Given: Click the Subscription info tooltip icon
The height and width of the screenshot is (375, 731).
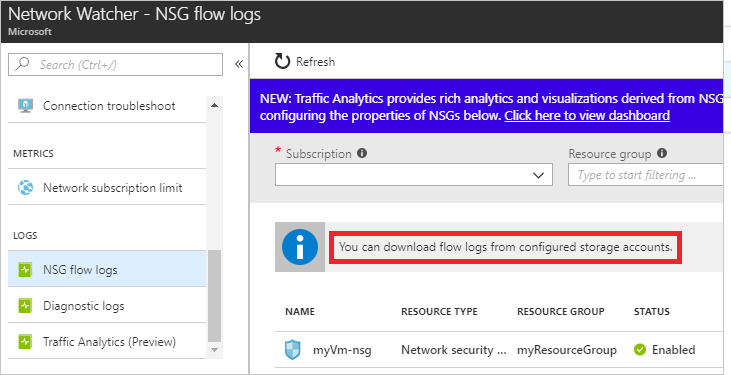Looking at the screenshot, I should point(362,153).
